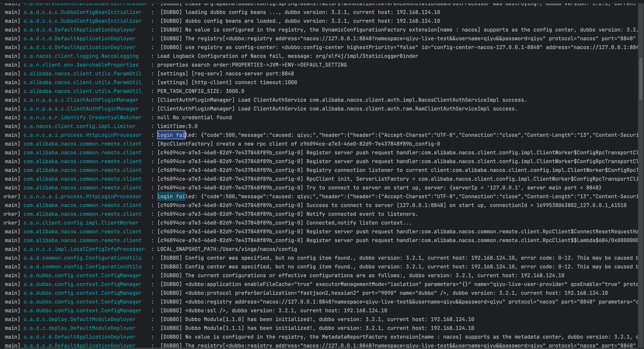
Task: Click the second highlighted 'login fai' match
Action: 171,196
